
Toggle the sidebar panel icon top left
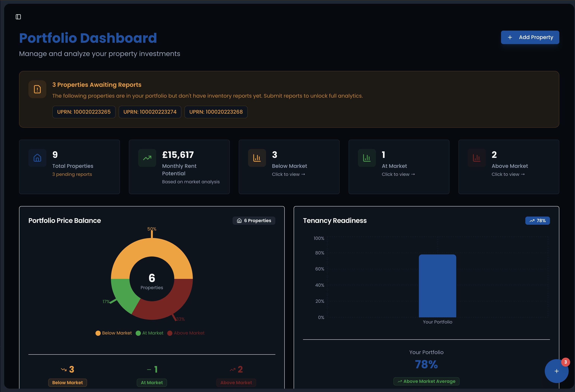(18, 17)
